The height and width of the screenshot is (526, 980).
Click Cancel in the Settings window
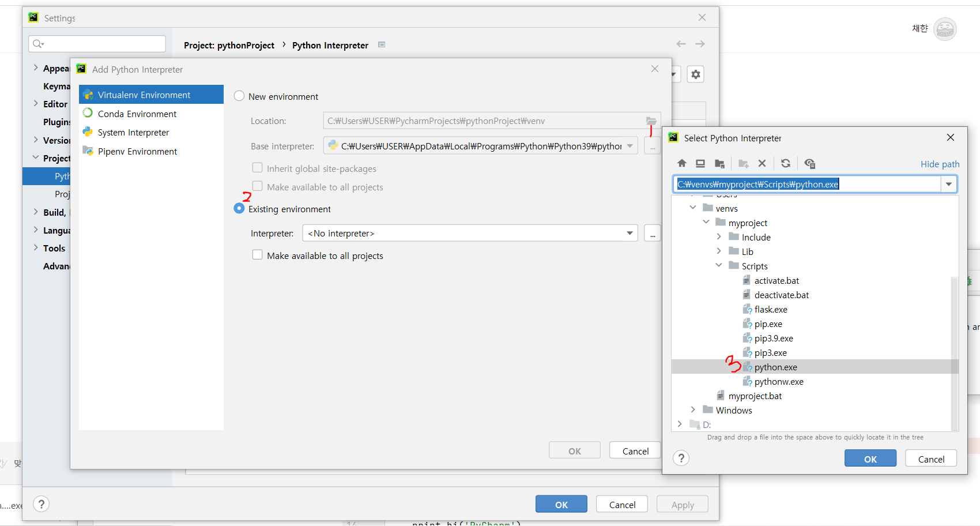622,504
